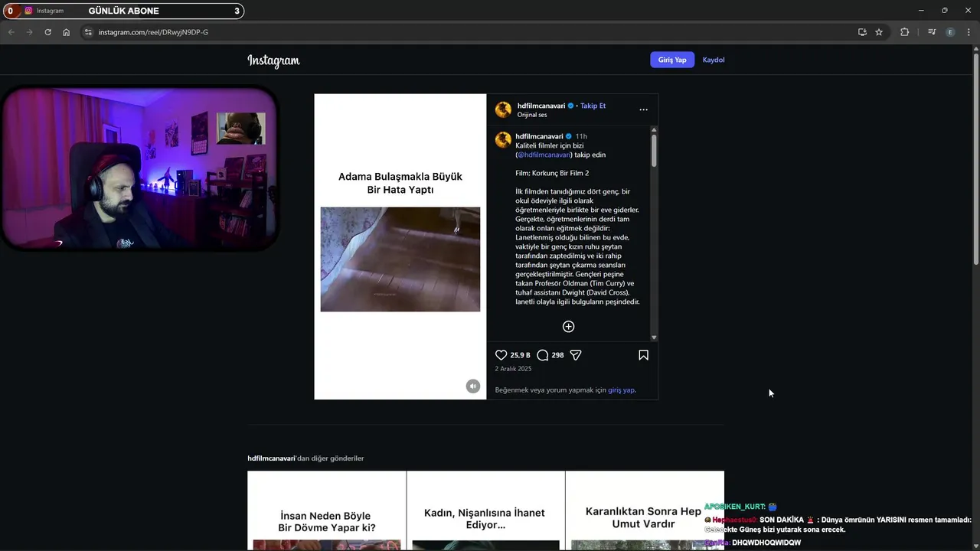Click caption scrollbar down arrow

click(x=654, y=337)
